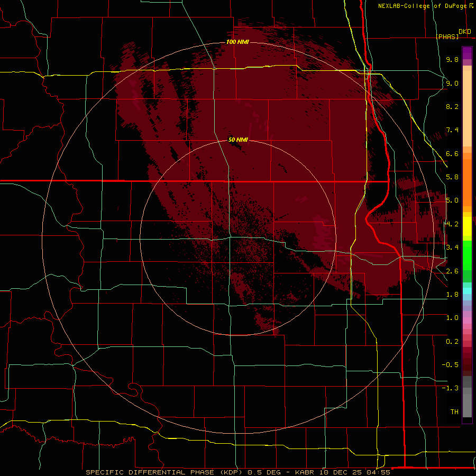This screenshot has width=476, height=476.
Task: Click the 2.6 legend value
Action: [x=452, y=271]
